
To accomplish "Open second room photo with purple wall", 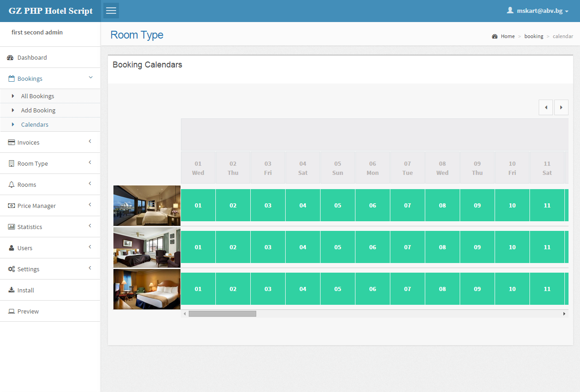I will 147,247.
